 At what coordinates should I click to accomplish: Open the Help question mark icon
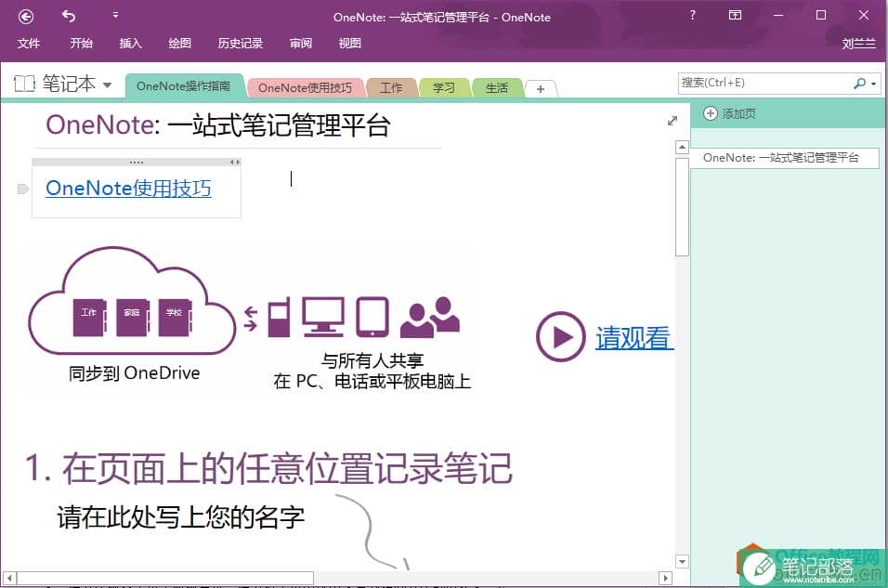pos(692,15)
